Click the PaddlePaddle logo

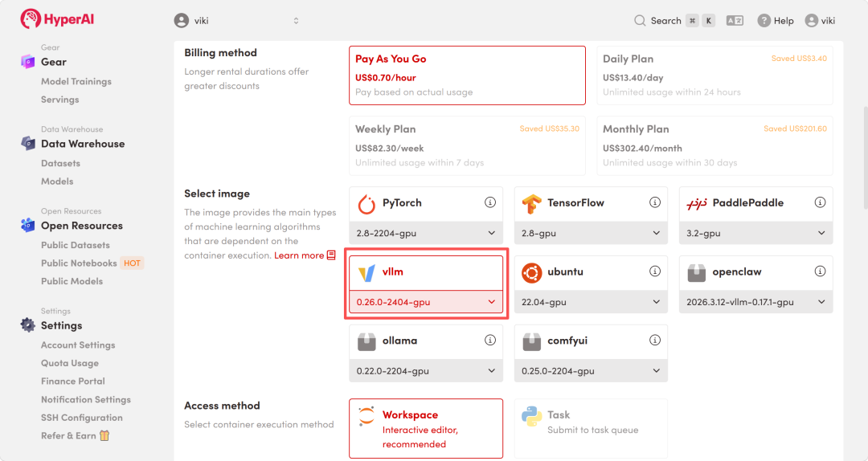pyautogui.click(x=696, y=204)
